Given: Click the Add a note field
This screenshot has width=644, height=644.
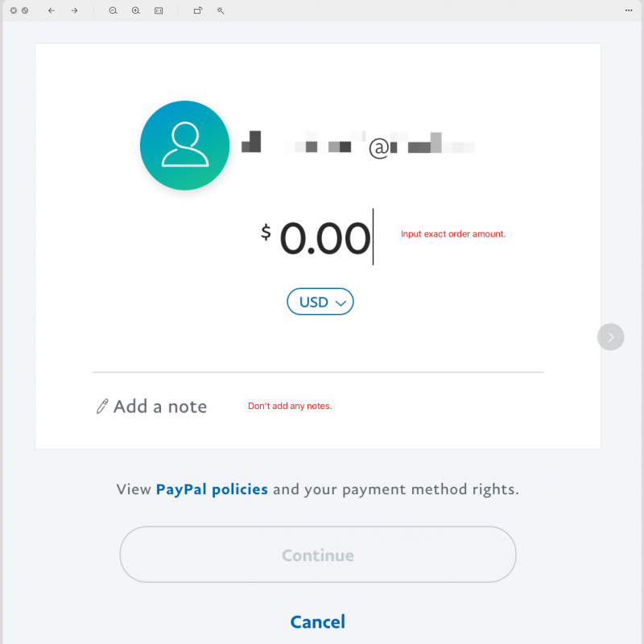Looking at the screenshot, I should 160,407.
